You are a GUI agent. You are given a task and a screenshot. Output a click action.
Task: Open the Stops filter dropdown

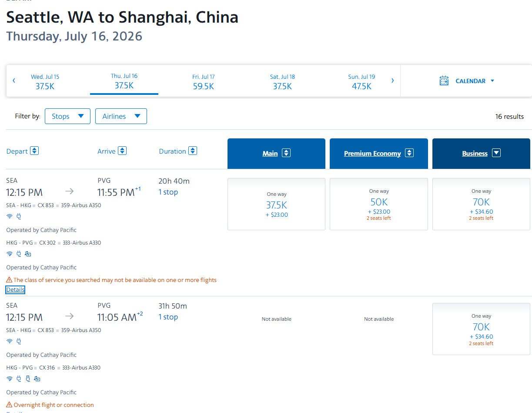pos(67,116)
